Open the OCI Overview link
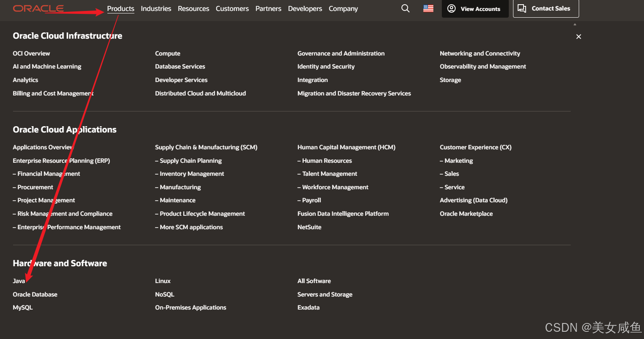This screenshot has height=339, width=644. click(x=31, y=53)
